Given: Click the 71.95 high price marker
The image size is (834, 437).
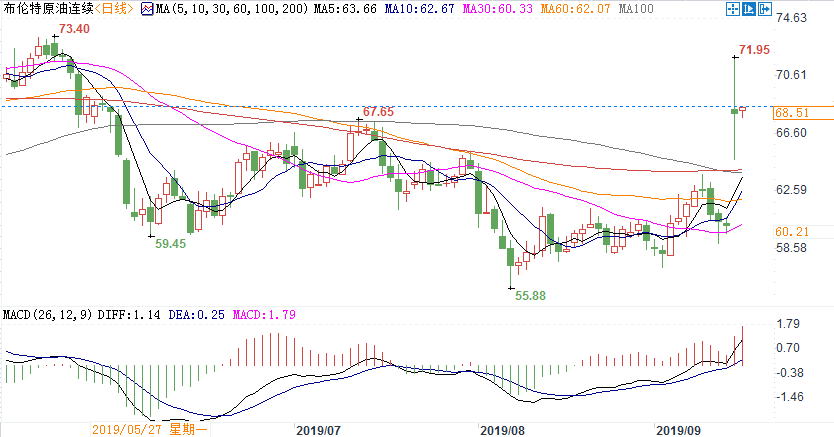Looking at the screenshot, I should click(x=754, y=50).
